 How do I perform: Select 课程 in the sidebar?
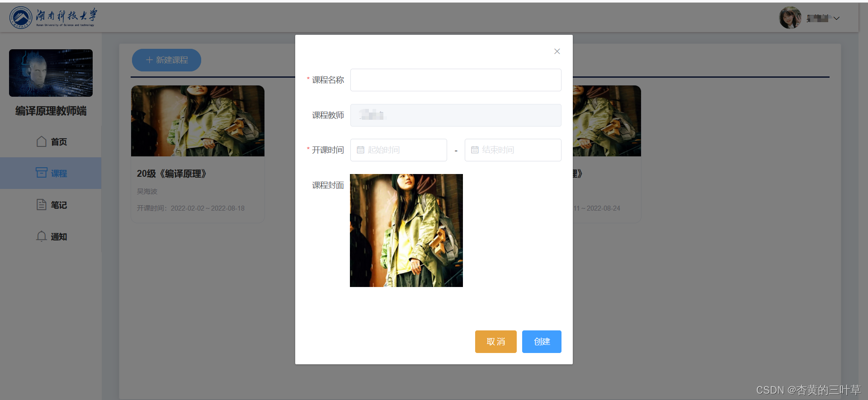coord(51,173)
